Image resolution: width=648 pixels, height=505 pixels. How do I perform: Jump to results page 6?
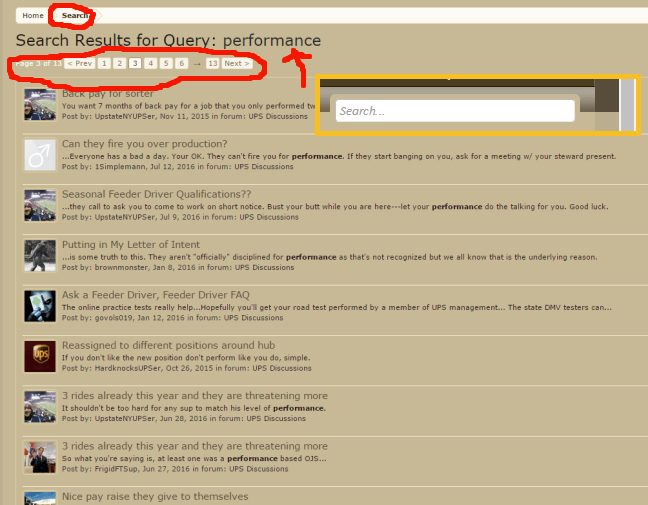(181, 63)
